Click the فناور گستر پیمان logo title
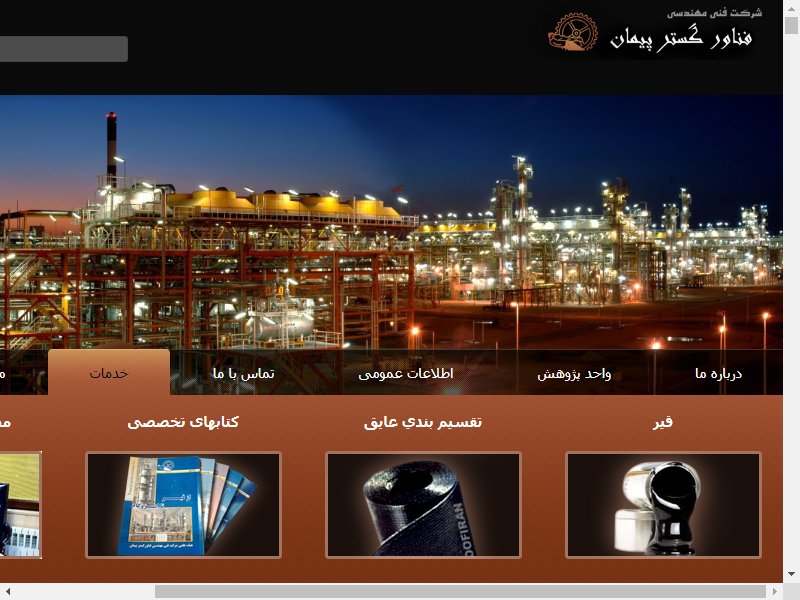Image resolution: width=800 pixels, height=600 pixels. tap(681, 39)
